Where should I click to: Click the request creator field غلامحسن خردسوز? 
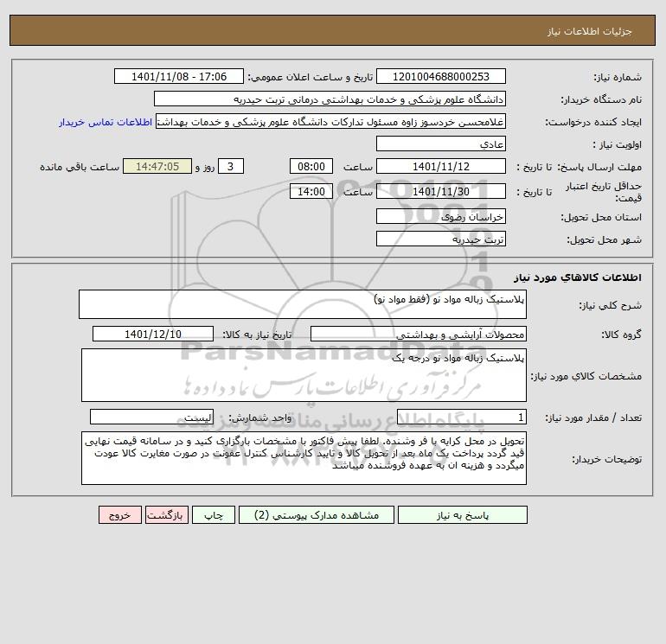331,121
